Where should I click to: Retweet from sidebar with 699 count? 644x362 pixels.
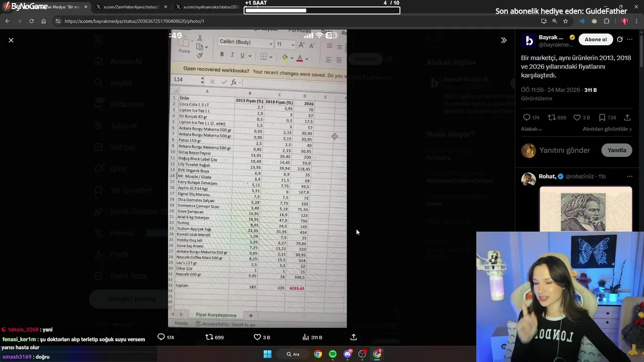(557, 118)
